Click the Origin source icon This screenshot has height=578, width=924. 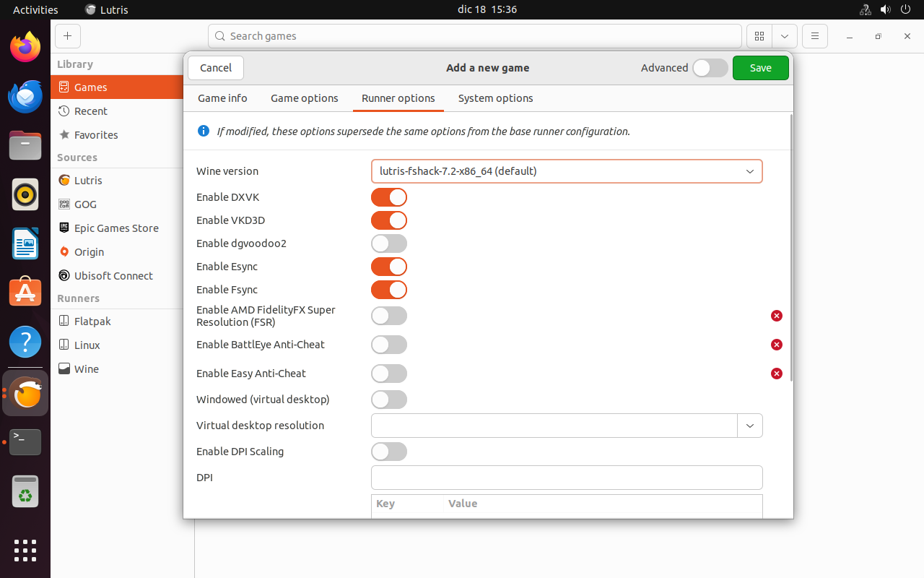[x=64, y=252]
